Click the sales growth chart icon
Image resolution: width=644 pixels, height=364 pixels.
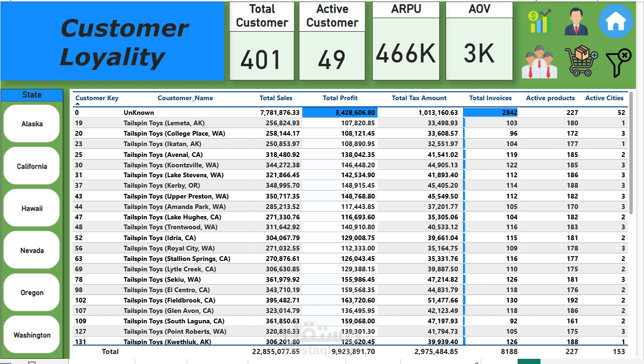(540, 22)
